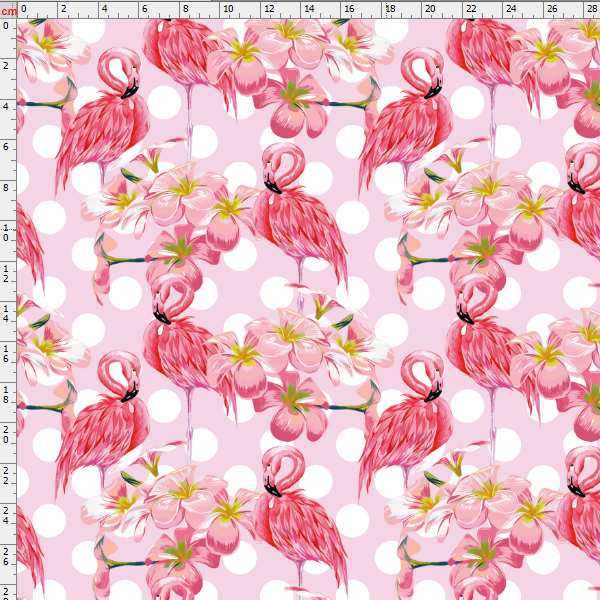Click the 4 label on horizontal ruler
600x600 pixels.
pyautogui.click(x=104, y=9)
